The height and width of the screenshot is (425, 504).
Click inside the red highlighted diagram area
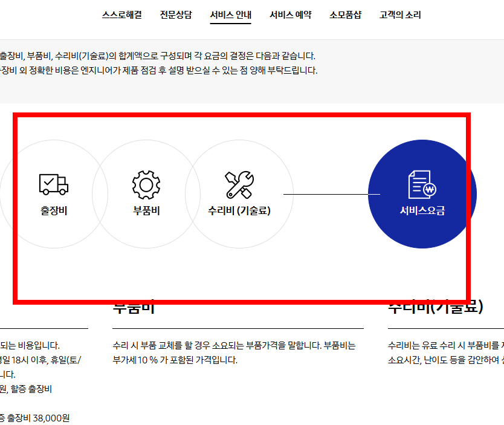click(242, 266)
